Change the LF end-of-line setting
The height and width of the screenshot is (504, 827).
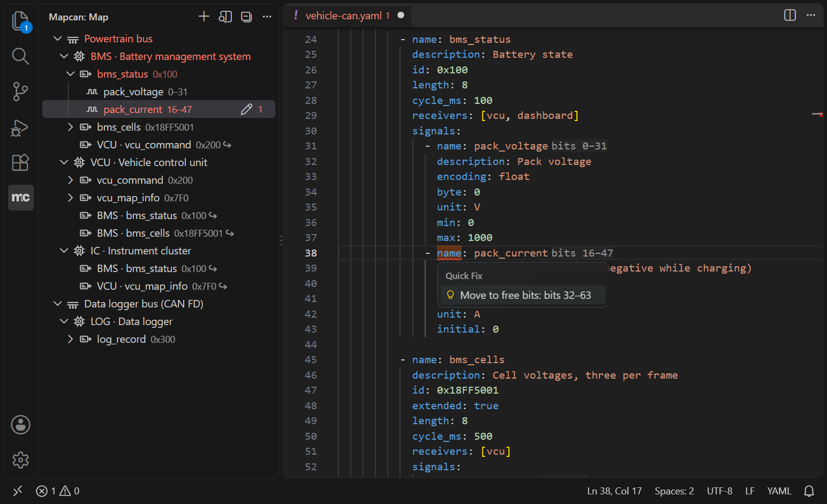click(x=750, y=491)
